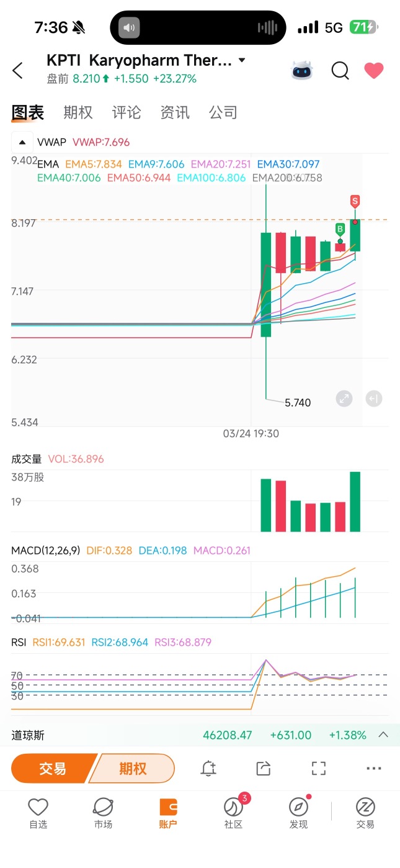Collapse the VWAP indicator triangle button

point(22,142)
